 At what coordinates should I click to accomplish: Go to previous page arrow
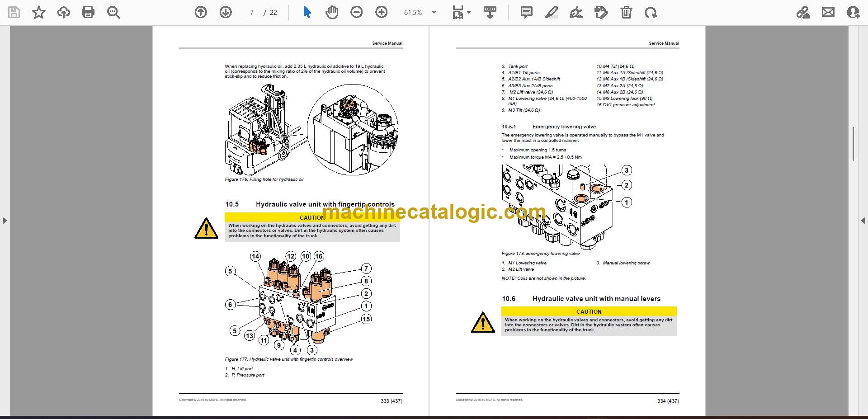[x=201, y=12]
